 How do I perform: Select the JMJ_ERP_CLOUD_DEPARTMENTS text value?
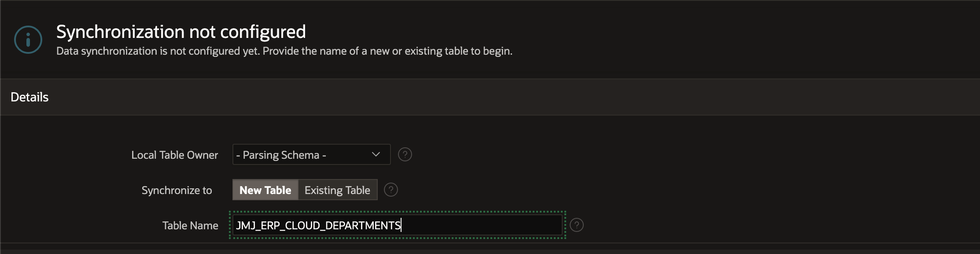[x=318, y=225]
